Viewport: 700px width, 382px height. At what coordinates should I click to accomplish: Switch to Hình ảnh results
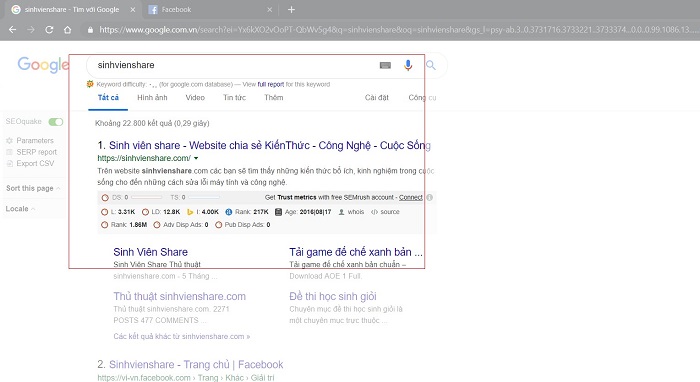coord(152,98)
